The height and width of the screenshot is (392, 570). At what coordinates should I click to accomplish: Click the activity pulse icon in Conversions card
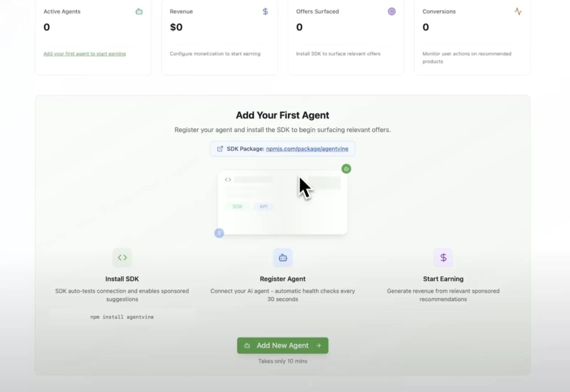click(x=518, y=11)
